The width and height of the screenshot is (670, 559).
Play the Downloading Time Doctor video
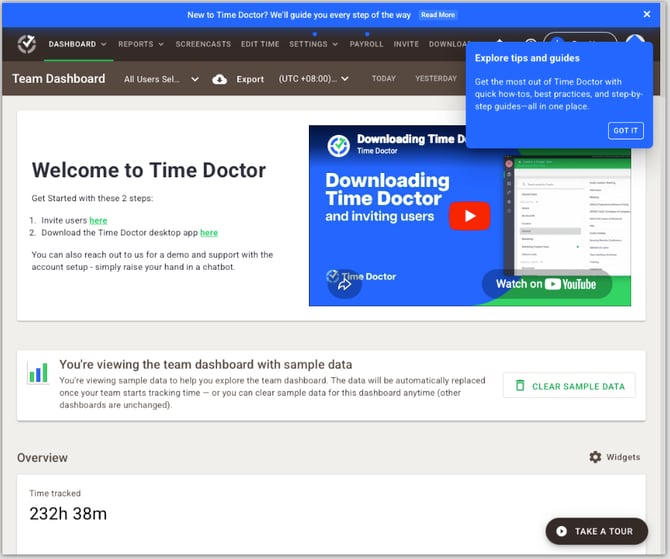point(469,216)
